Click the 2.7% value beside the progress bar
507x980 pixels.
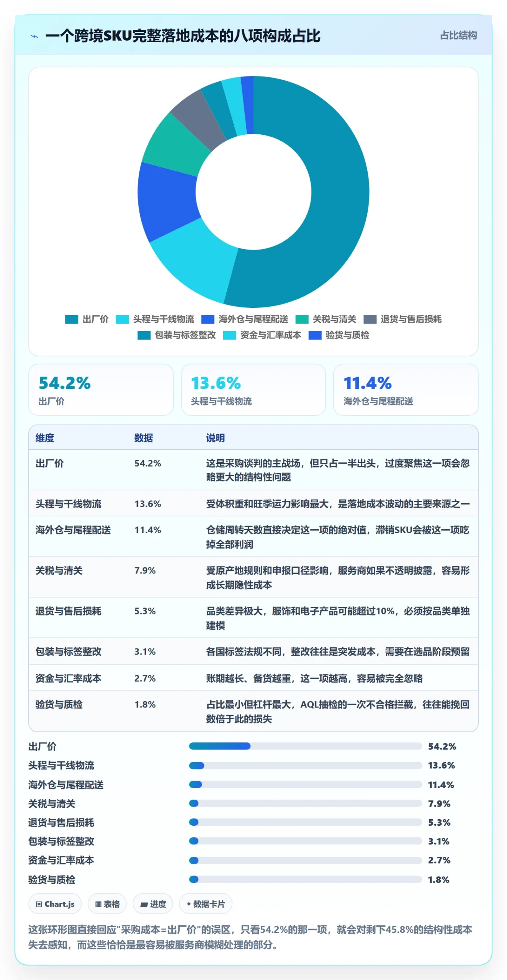(439, 860)
